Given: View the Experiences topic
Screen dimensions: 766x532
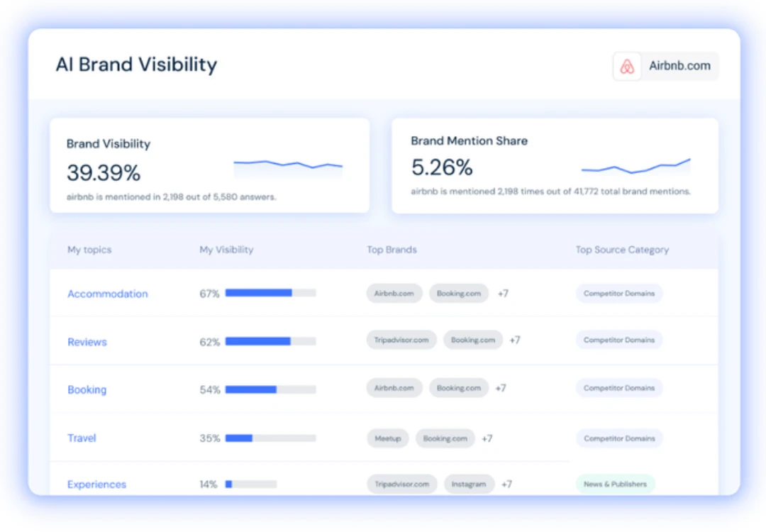Looking at the screenshot, I should tap(96, 484).
